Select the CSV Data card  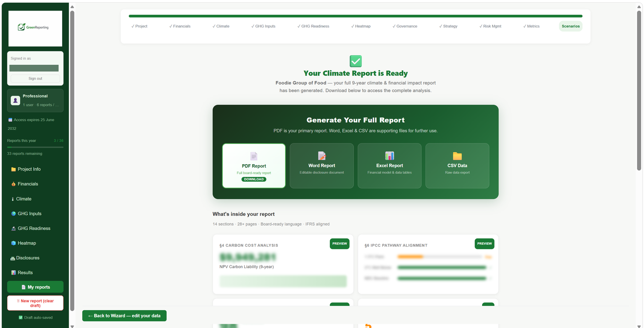click(x=457, y=166)
